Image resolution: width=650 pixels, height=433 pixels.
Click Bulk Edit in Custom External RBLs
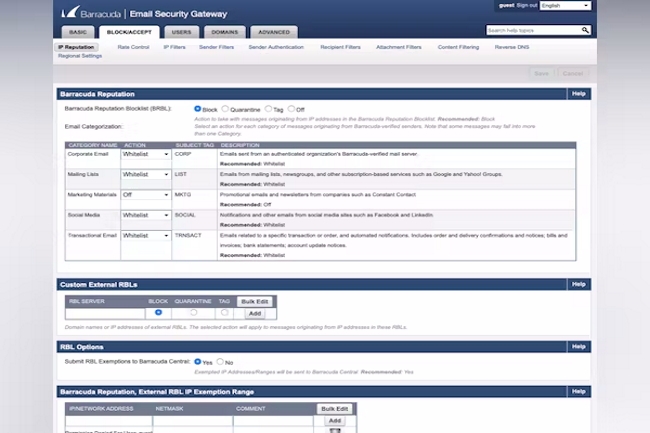[255, 301]
